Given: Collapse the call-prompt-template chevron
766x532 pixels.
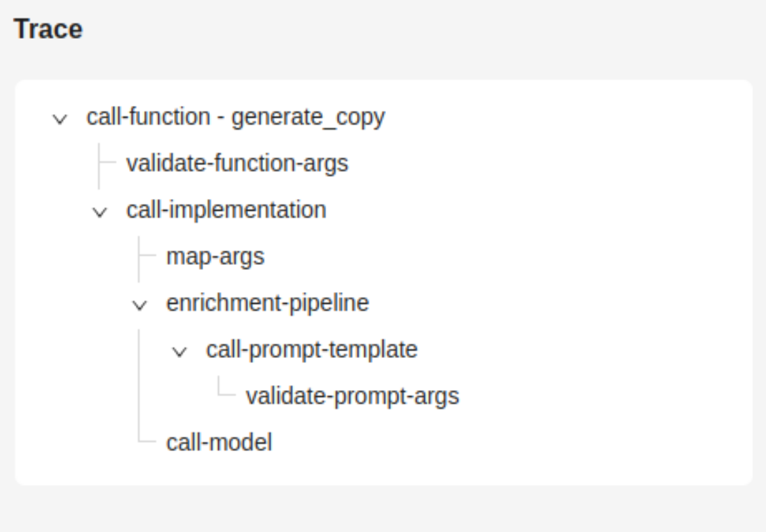Looking at the screenshot, I should 179,352.
